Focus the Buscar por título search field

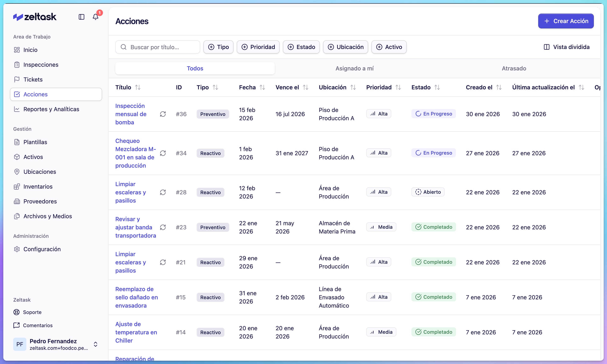coord(158,47)
